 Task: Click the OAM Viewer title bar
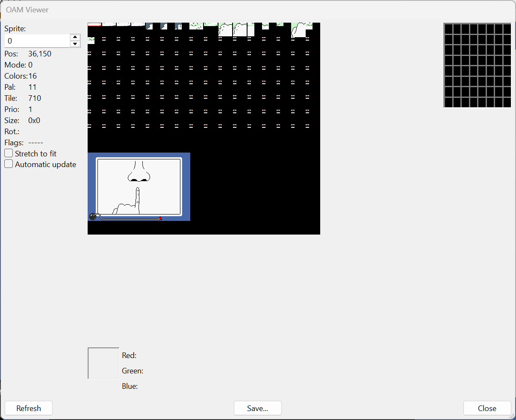[x=27, y=9]
